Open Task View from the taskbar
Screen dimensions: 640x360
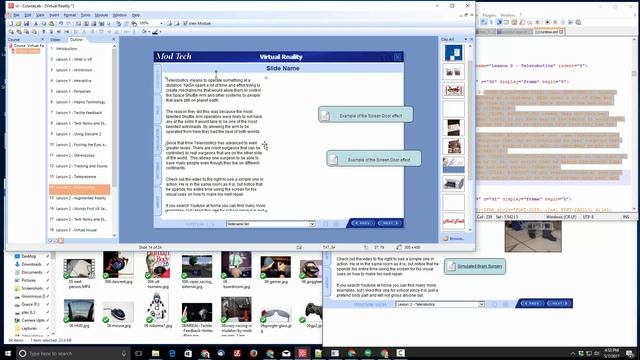138,353
